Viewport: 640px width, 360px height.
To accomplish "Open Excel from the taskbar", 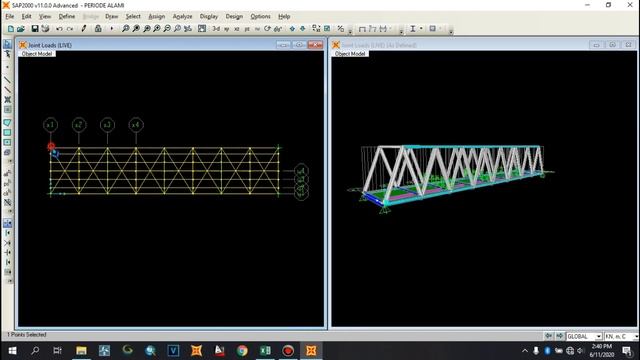I will click(265, 351).
